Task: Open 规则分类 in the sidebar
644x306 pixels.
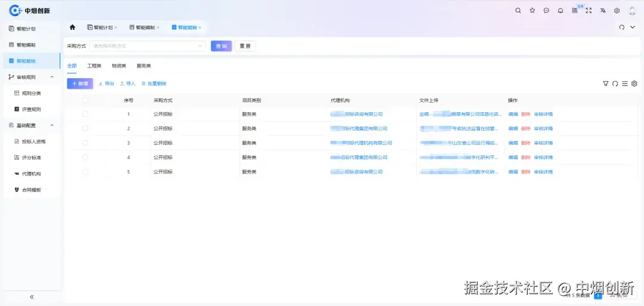Action: [x=31, y=93]
